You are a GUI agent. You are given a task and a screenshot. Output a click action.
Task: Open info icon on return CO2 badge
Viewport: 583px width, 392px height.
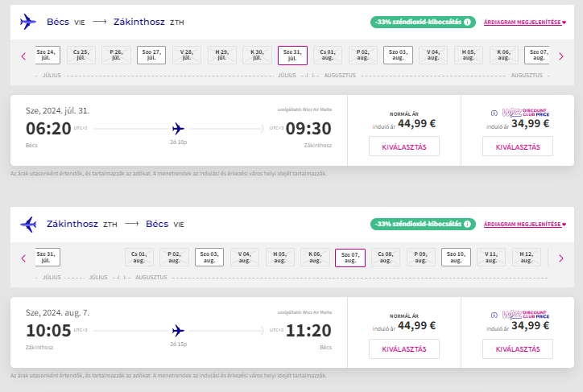coord(467,224)
